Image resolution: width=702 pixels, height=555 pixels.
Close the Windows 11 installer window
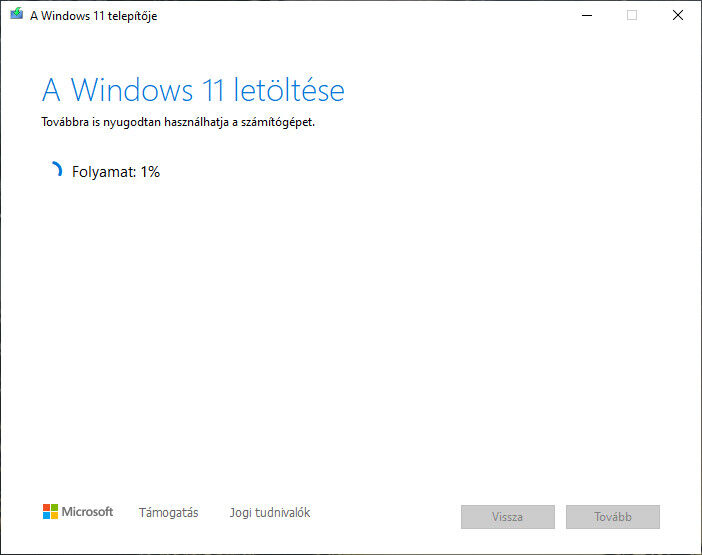[x=678, y=15]
